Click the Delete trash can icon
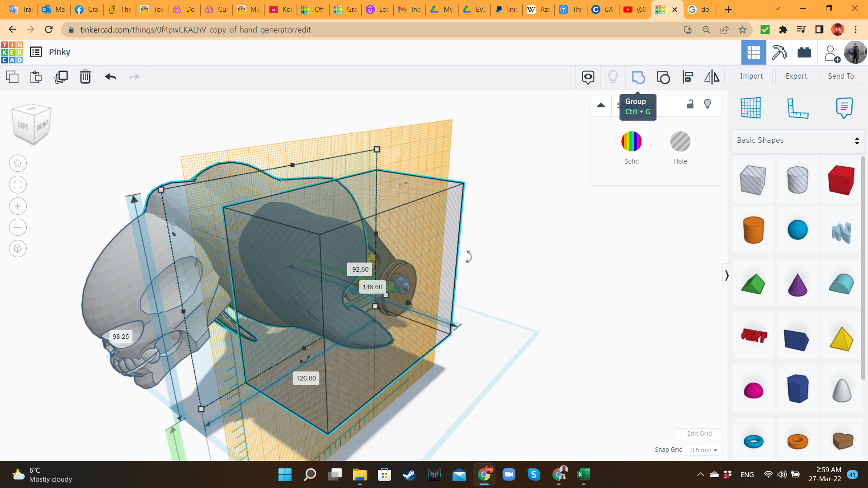The width and height of the screenshot is (868, 488). [85, 77]
